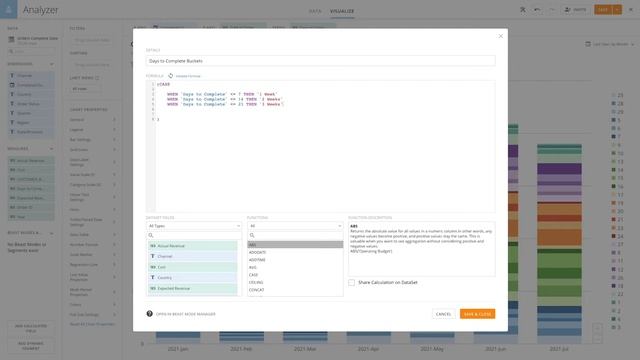The height and width of the screenshot is (360, 640).
Task: Select the ADDDATE function
Action: pos(295,252)
